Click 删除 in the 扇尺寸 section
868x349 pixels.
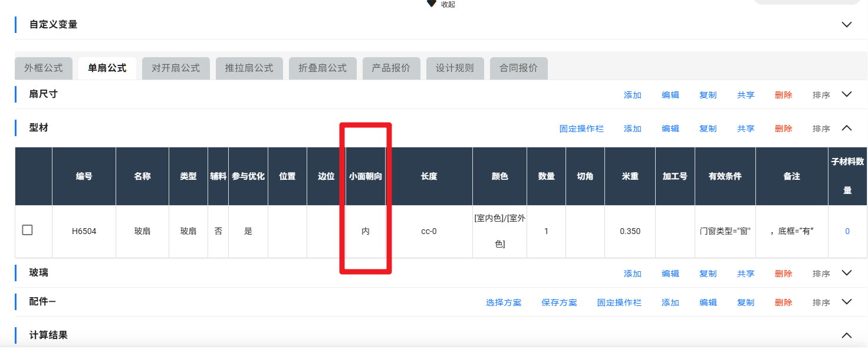[x=783, y=95]
